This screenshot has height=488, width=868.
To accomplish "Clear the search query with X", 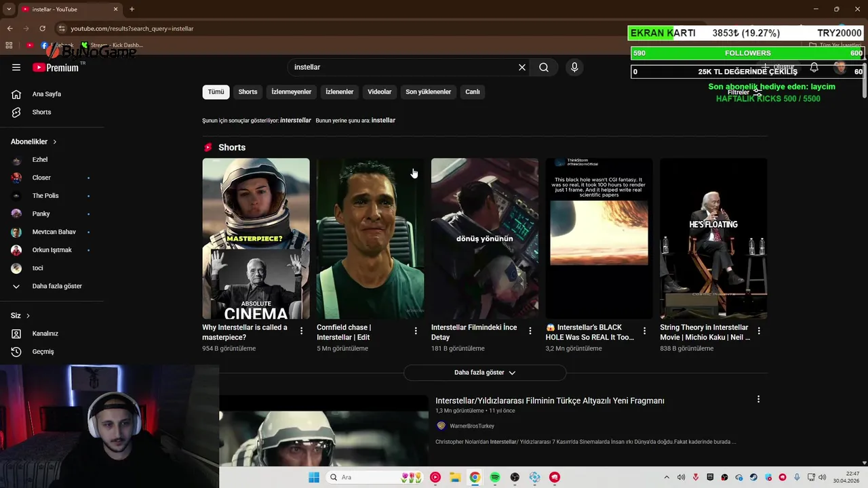I will coord(522,67).
